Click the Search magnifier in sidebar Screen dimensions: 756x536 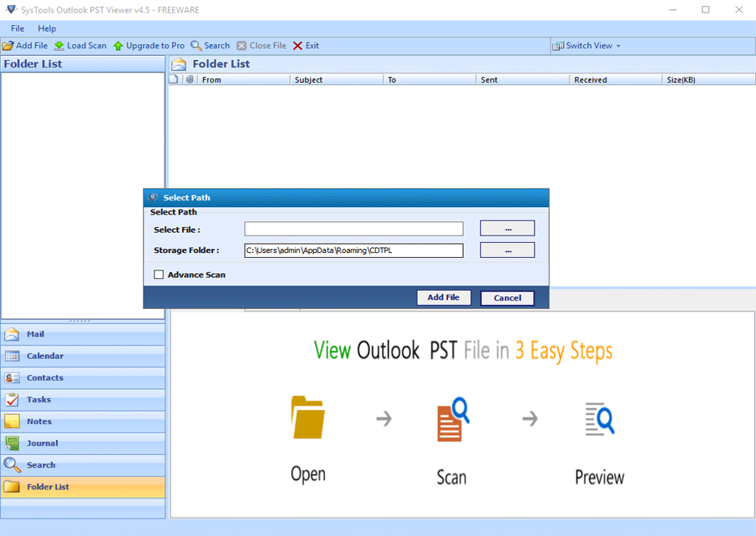click(x=12, y=465)
